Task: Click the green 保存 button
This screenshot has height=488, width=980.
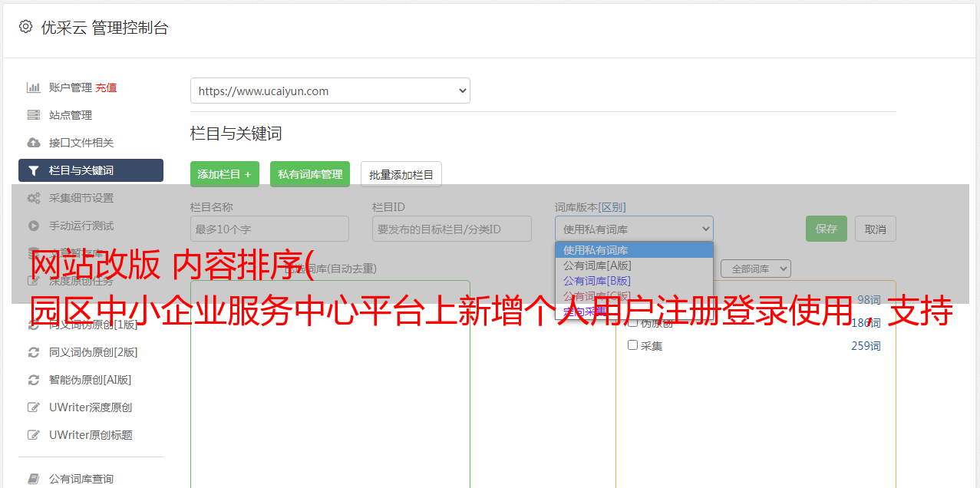Action: tap(827, 229)
